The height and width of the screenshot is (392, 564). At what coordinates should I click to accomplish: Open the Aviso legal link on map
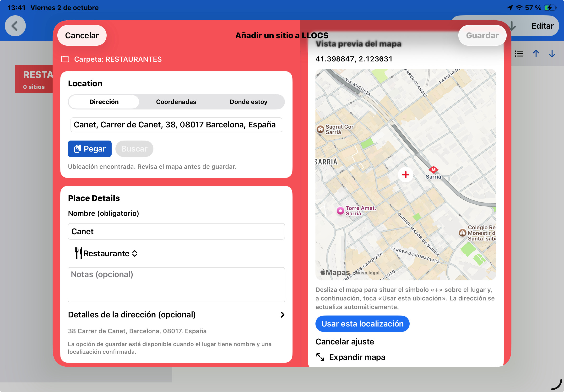point(367,273)
